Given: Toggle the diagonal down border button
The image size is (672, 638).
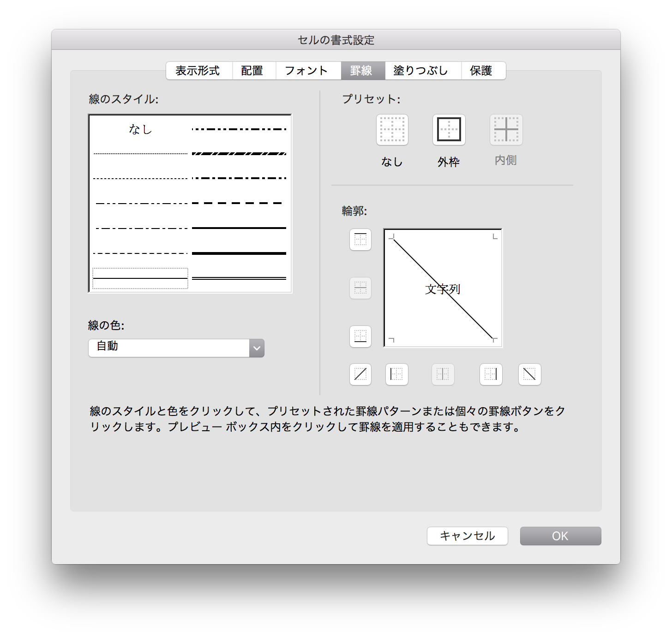Looking at the screenshot, I should [x=530, y=374].
